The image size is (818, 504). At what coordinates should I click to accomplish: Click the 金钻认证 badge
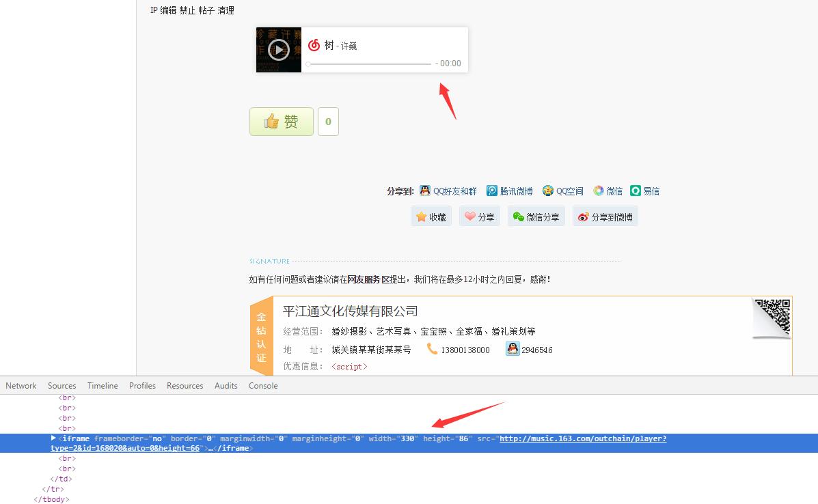tap(261, 336)
